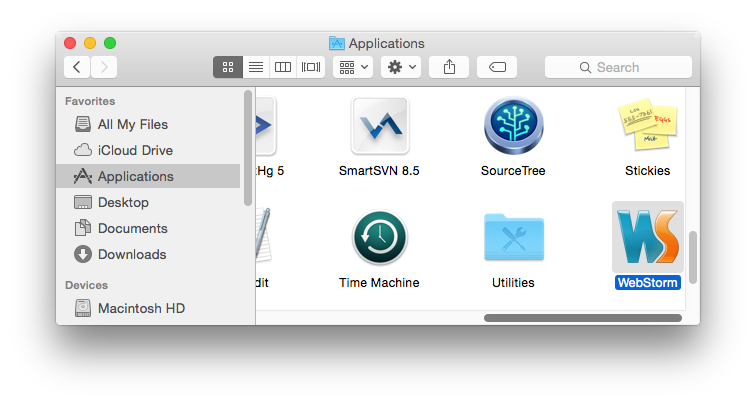
Task: Click the Search magnifier icon
Action: point(585,68)
